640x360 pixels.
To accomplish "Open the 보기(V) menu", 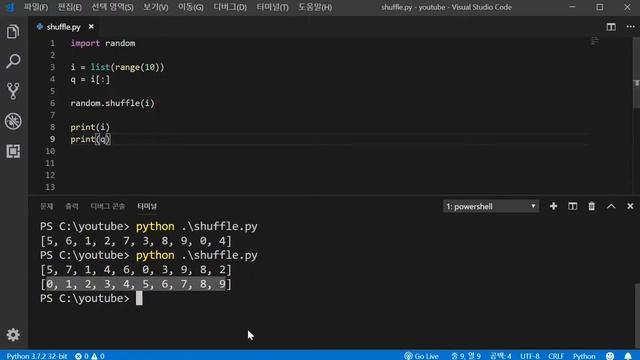I will pyautogui.click(x=156, y=7).
